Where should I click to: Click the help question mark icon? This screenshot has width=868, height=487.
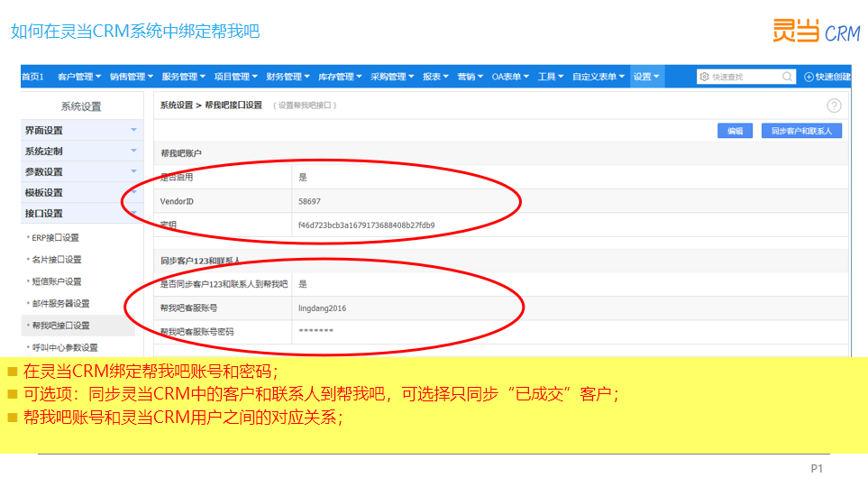click(x=834, y=106)
